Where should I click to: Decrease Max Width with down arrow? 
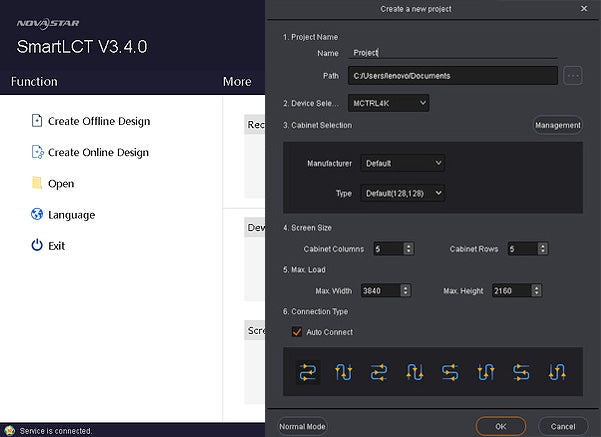[405, 293]
